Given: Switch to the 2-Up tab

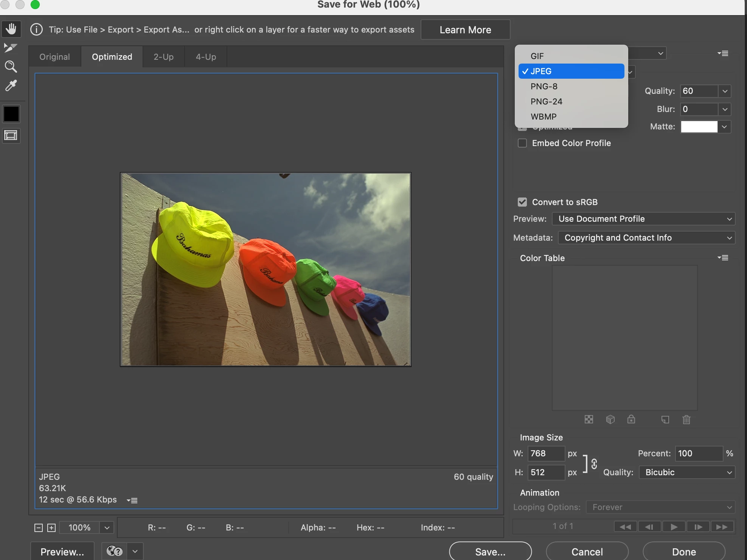Looking at the screenshot, I should (163, 57).
